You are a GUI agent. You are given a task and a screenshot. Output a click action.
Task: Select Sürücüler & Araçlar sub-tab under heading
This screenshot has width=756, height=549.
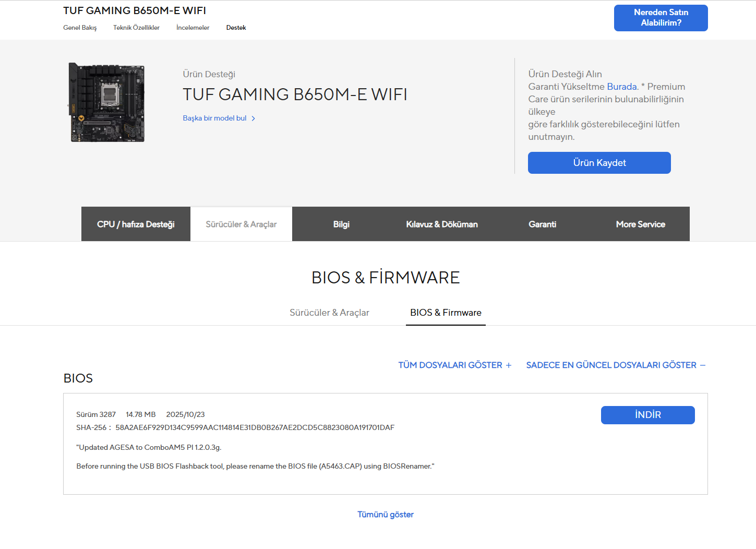click(x=329, y=313)
